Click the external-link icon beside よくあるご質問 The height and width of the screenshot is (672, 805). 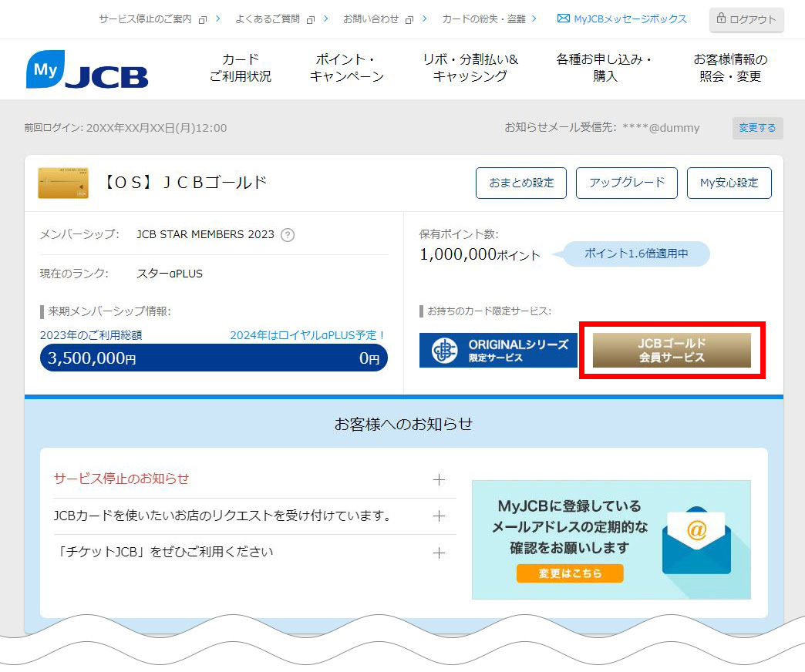coord(311,19)
